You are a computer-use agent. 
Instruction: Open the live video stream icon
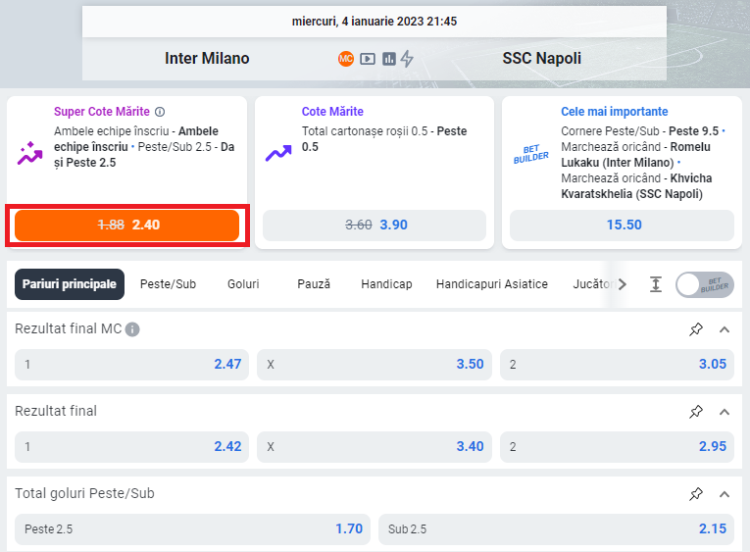tap(368, 59)
